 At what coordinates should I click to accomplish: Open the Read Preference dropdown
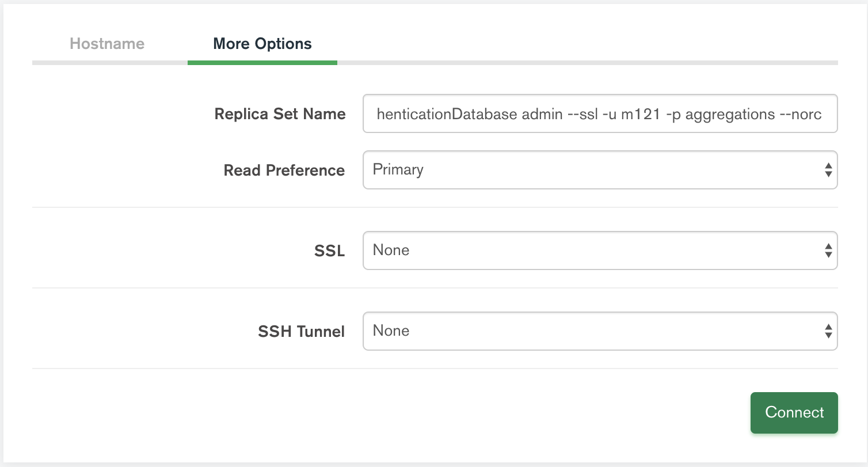point(600,170)
